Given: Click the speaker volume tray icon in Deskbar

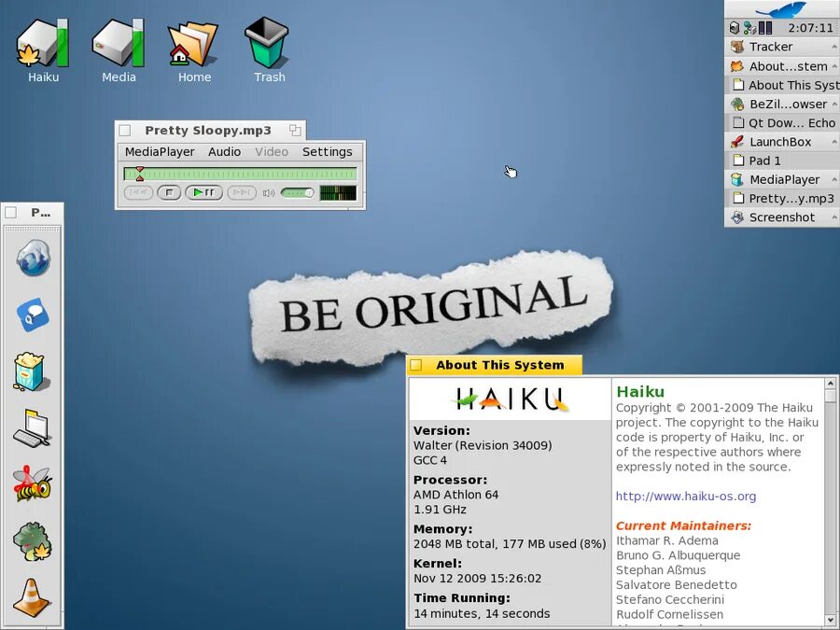Looking at the screenshot, I should tap(735, 28).
